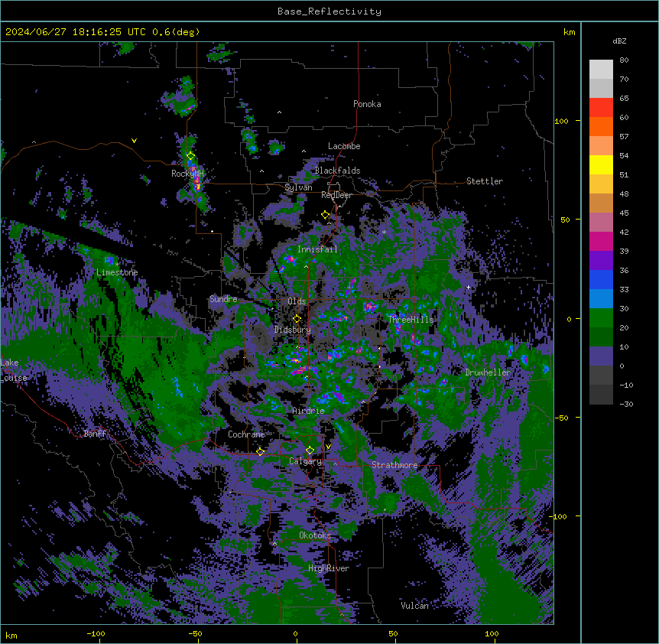The width and height of the screenshot is (659, 644).
Task: Select the magenta 42-39 dBZ legend swatch
Action: coord(601,241)
